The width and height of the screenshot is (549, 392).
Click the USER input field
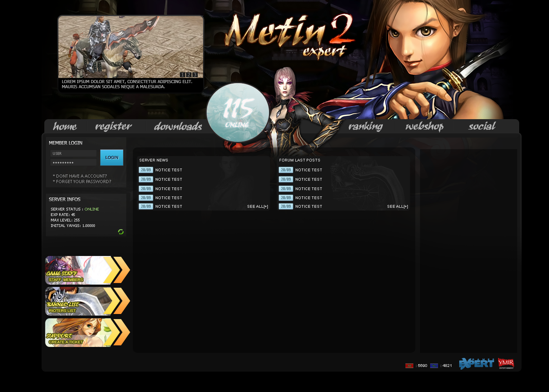pos(73,153)
